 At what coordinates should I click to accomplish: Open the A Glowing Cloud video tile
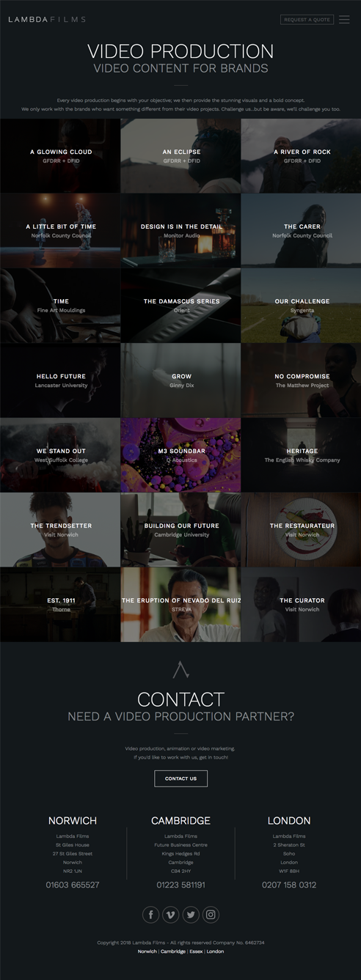[x=60, y=156]
